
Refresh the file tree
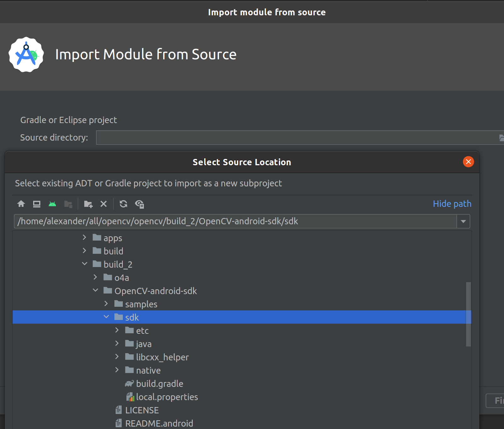point(123,204)
